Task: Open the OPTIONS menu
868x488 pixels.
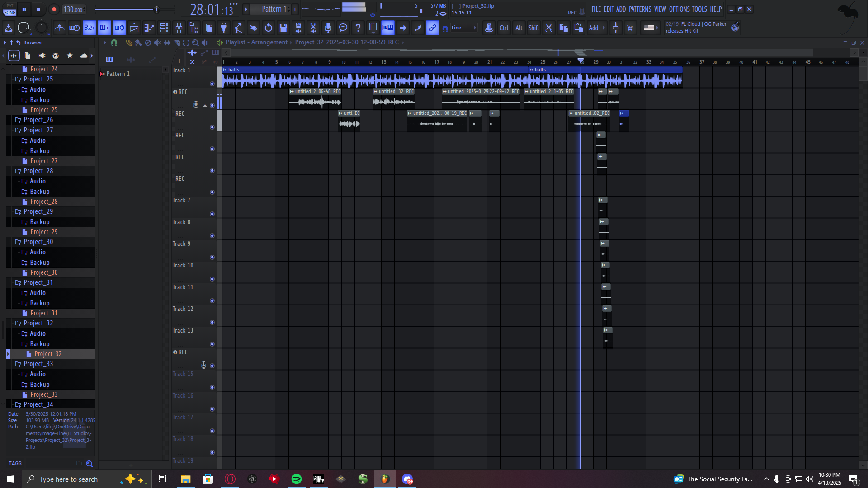Action: coord(679,9)
